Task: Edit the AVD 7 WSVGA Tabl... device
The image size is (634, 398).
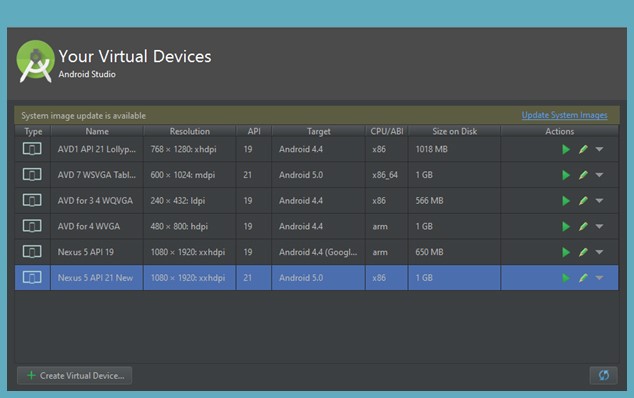Action: [583, 175]
